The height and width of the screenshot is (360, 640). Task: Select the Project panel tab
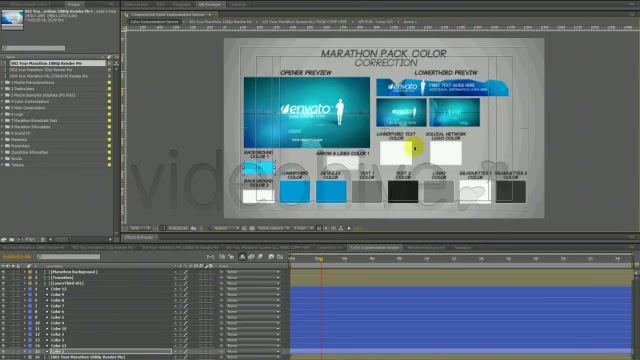coord(73,4)
